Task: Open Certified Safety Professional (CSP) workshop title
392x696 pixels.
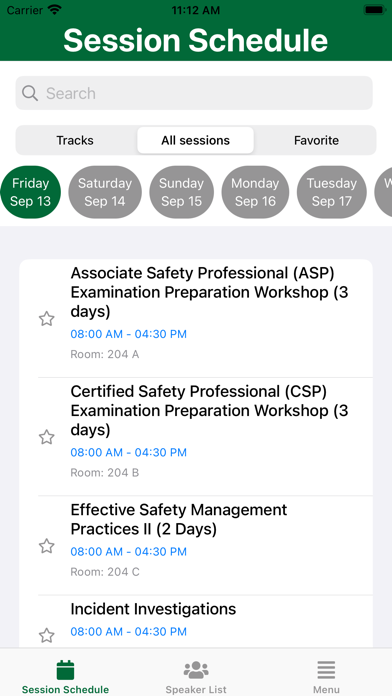Action: (x=210, y=411)
